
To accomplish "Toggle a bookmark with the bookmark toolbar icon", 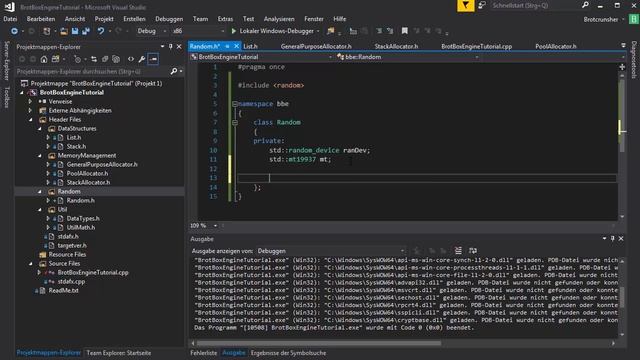I will (x=404, y=31).
